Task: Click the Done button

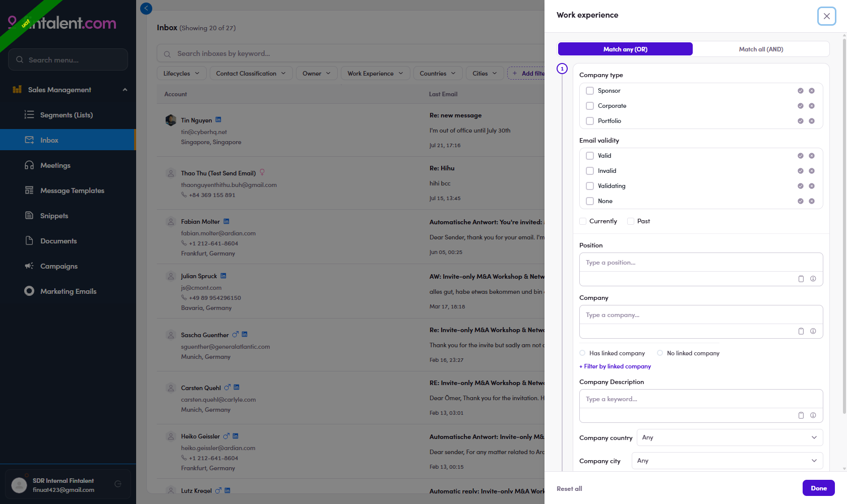Action: click(819, 488)
